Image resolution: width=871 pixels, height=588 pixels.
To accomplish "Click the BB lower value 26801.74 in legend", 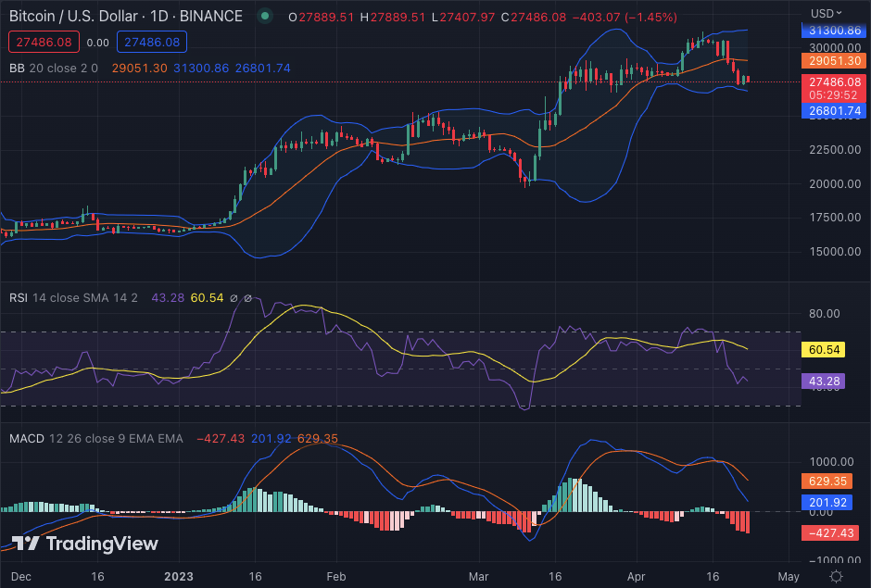I will pyautogui.click(x=263, y=69).
